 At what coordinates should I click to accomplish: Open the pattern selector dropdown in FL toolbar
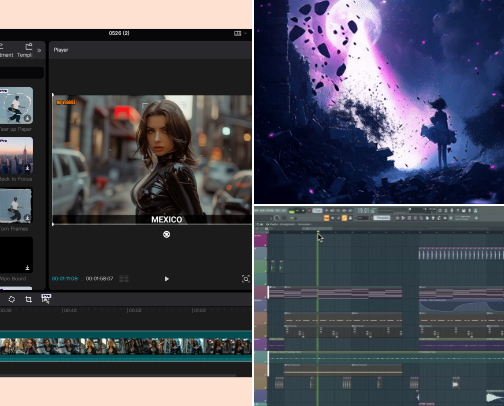tap(382, 218)
